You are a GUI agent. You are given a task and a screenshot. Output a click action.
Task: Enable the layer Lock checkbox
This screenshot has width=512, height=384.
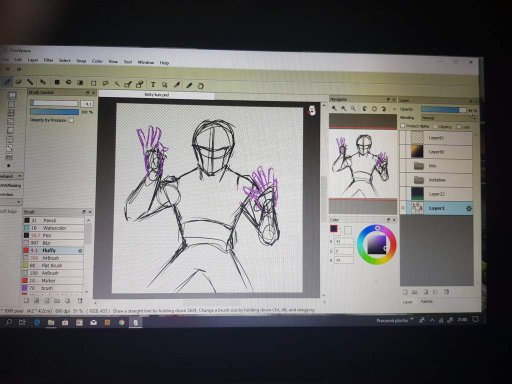point(458,127)
